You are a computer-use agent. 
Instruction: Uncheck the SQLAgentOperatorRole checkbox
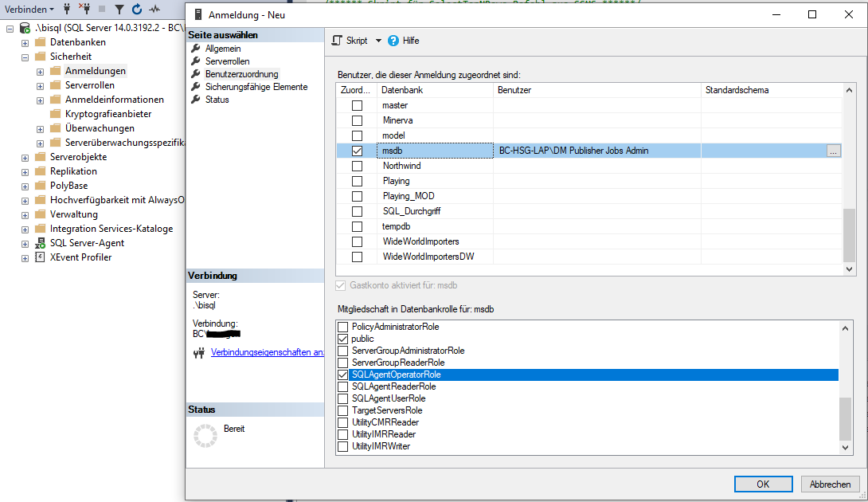click(343, 375)
